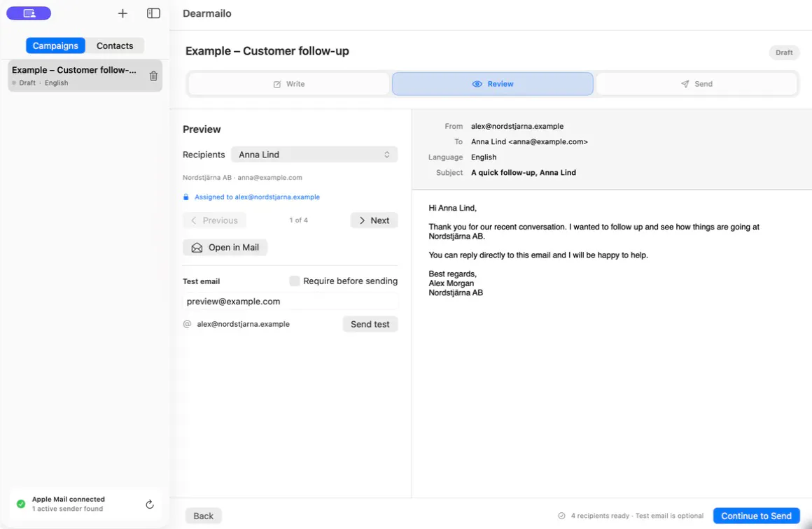Add a new campaign with plus icon

pyautogui.click(x=122, y=13)
